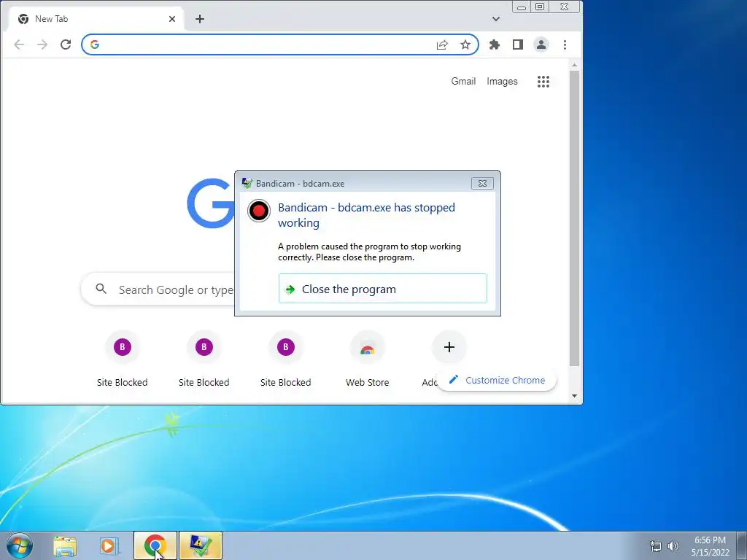Open the network tray icon

click(656, 546)
